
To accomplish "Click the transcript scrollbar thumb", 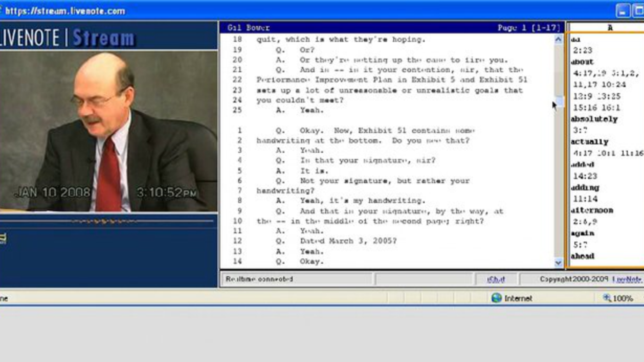I will pos(559,101).
